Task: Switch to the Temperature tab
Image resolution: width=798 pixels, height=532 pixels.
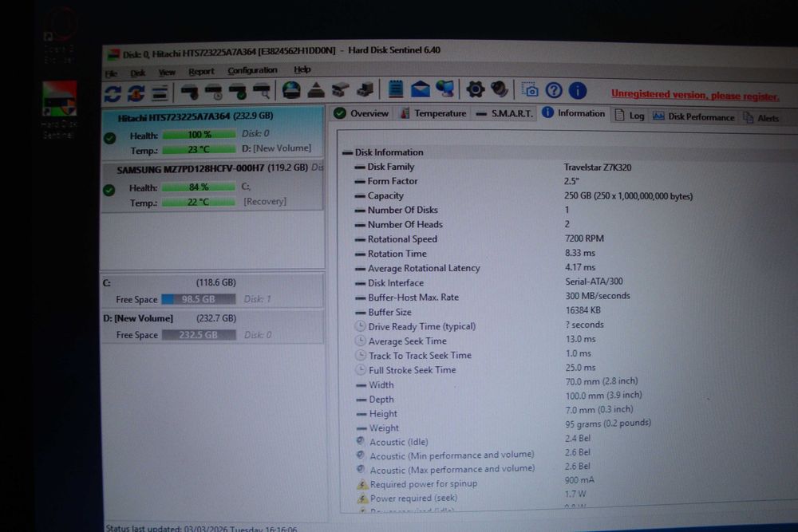Action: (433, 113)
